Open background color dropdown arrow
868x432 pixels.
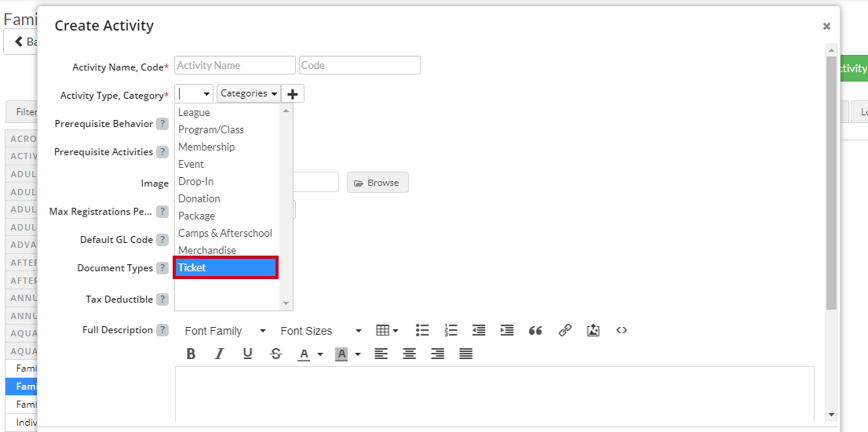(x=358, y=354)
